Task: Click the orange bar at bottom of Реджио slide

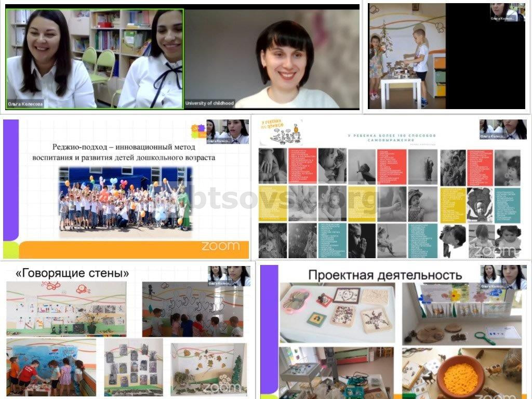Action: point(104,250)
